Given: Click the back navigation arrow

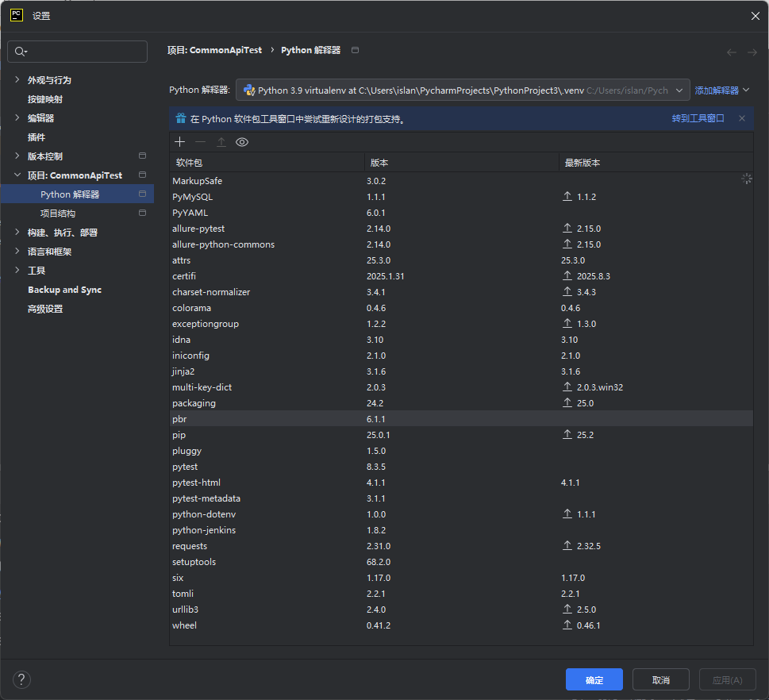Looking at the screenshot, I should click(x=731, y=52).
